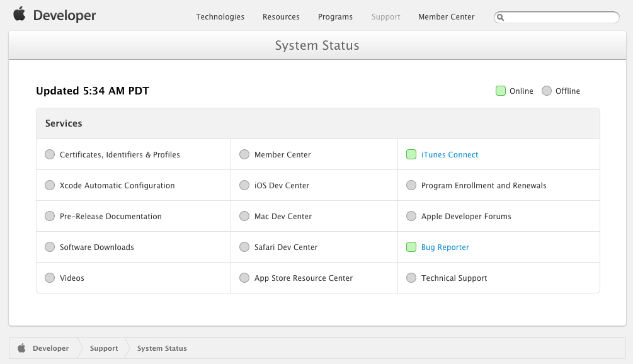This screenshot has width=633, height=364.
Task: Click status icon beside App Store Resource Center
Action: click(x=244, y=278)
